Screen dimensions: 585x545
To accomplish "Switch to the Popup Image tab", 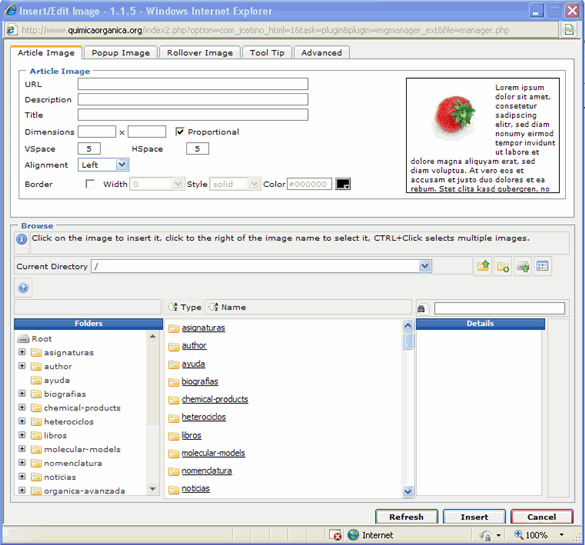I will [121, 53].
